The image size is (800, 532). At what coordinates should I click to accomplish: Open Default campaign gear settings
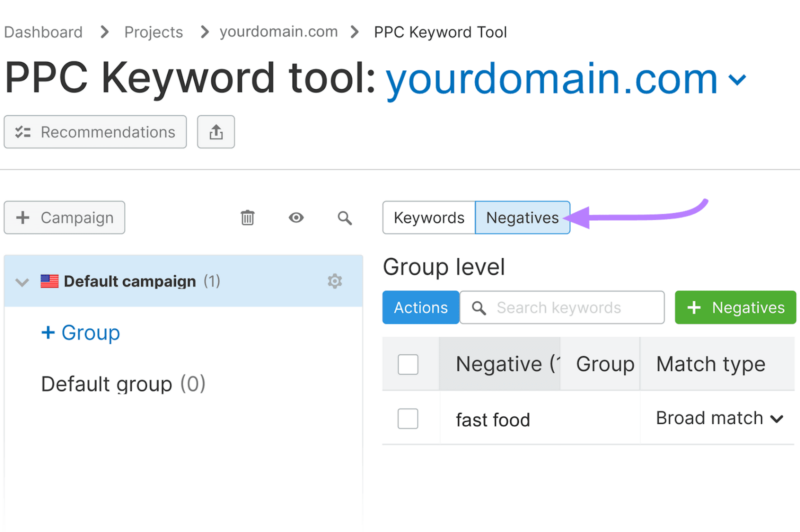click(x=334, y=281)
